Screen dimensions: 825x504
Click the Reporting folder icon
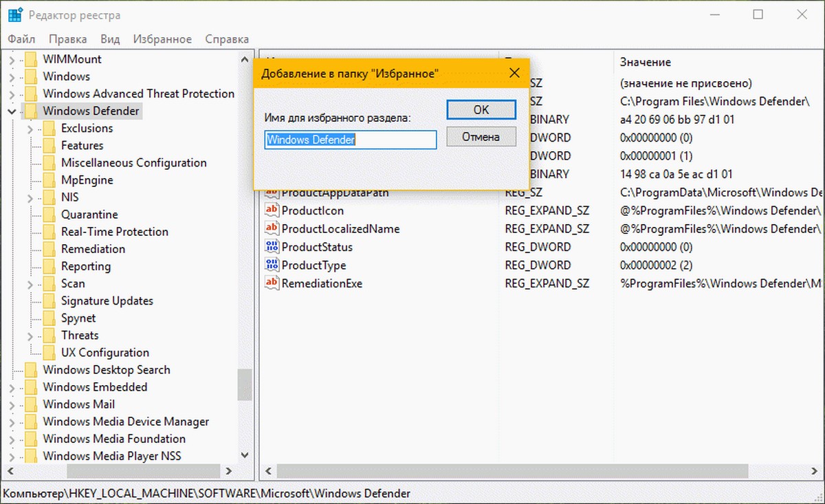tap(48, 266)
